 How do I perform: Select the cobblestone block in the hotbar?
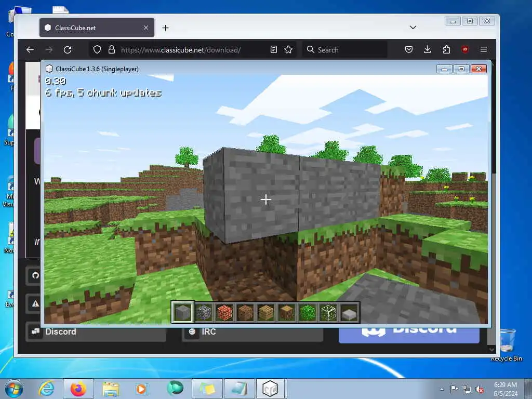[x=204, y=312]
